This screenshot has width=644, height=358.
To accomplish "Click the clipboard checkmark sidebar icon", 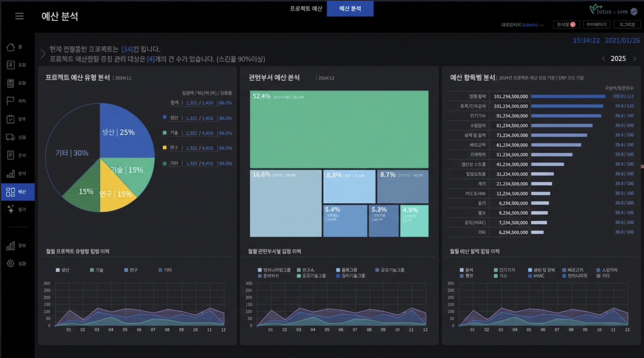I will coord(11,119).
